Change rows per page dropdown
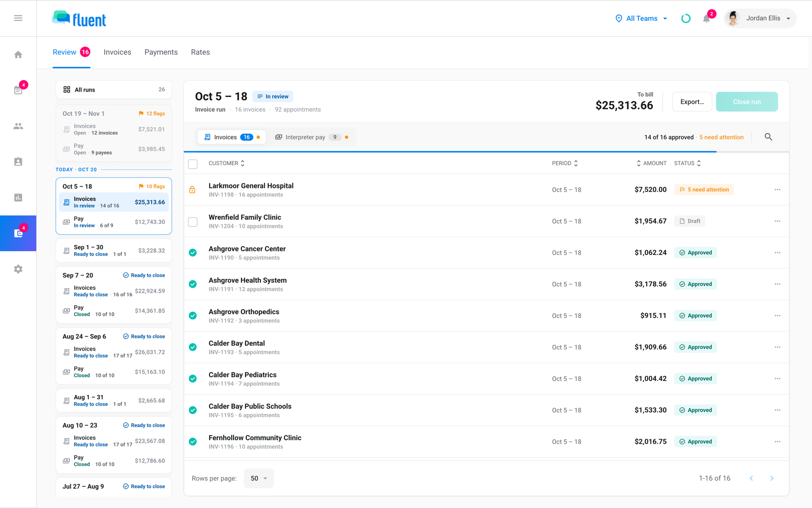The width and height of the screenshot is (812, 508). pos(258,478)
